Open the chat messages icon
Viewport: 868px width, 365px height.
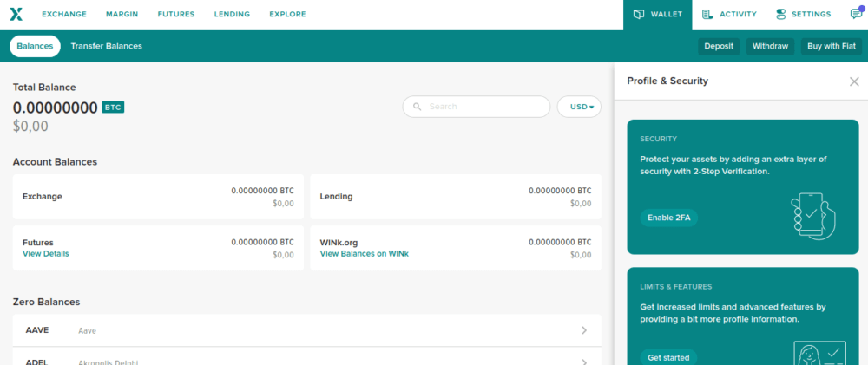click(x=856, y=15)
